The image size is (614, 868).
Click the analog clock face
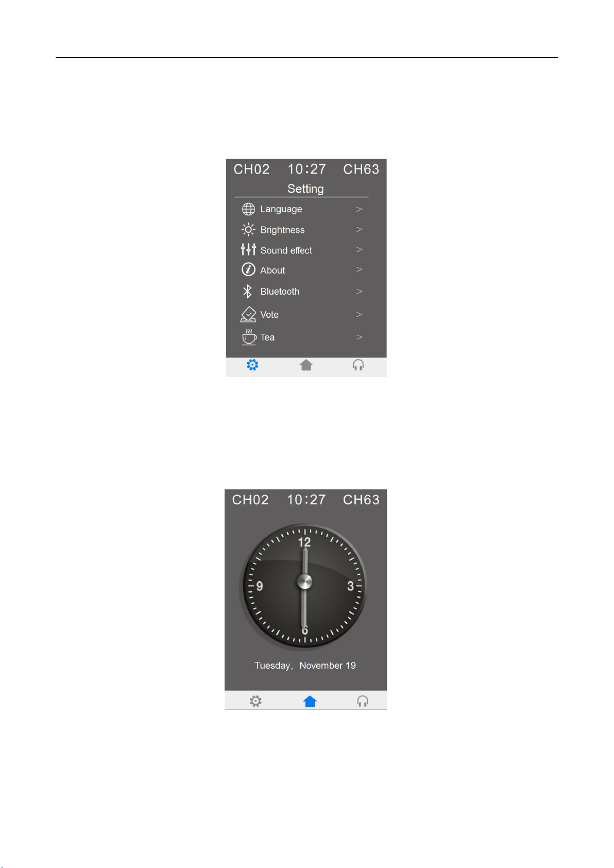tap(304, 586)
